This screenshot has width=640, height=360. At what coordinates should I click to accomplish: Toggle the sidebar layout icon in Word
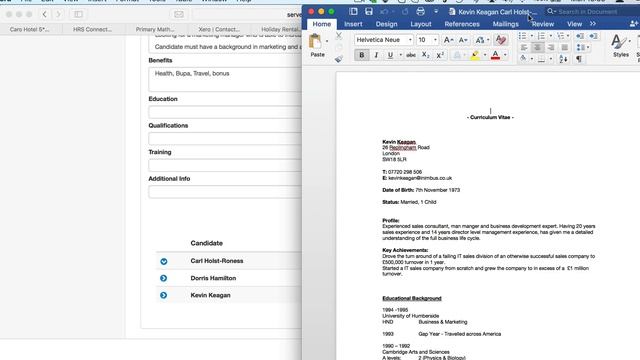pyautogui.click(x=353, y=11)
